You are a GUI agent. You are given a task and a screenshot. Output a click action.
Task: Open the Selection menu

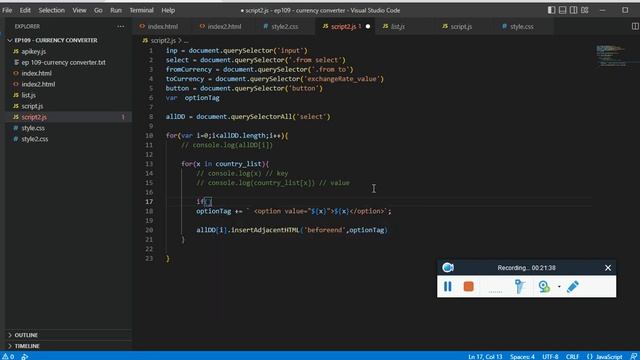click(x=51, y=10)
